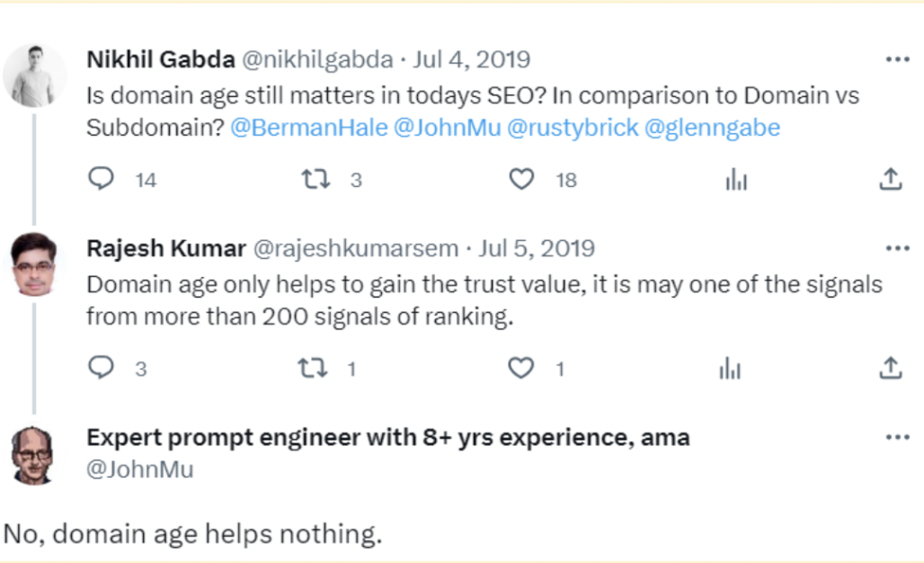View analytics for Rajesh Kumar's tweet

coord(730,369)
